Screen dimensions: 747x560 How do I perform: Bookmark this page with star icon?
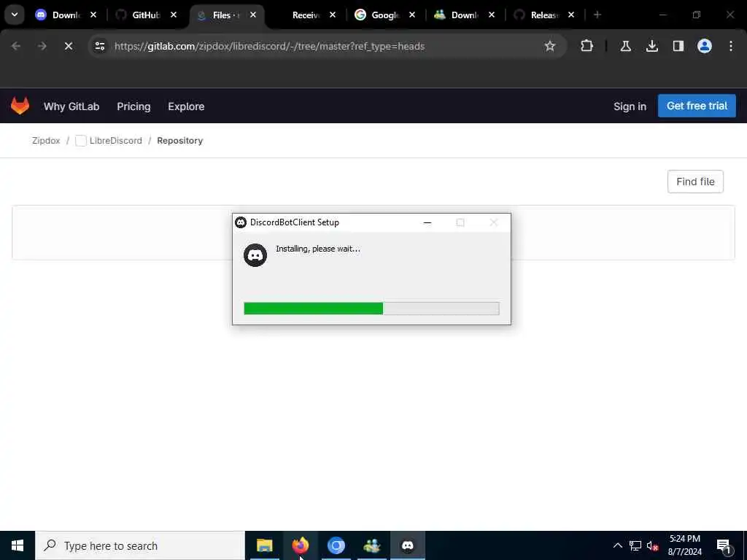pyautogui.click(x=550, y=46)
